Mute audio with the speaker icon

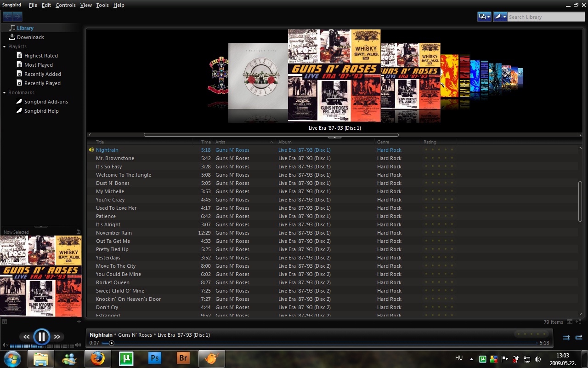(5, 345)
